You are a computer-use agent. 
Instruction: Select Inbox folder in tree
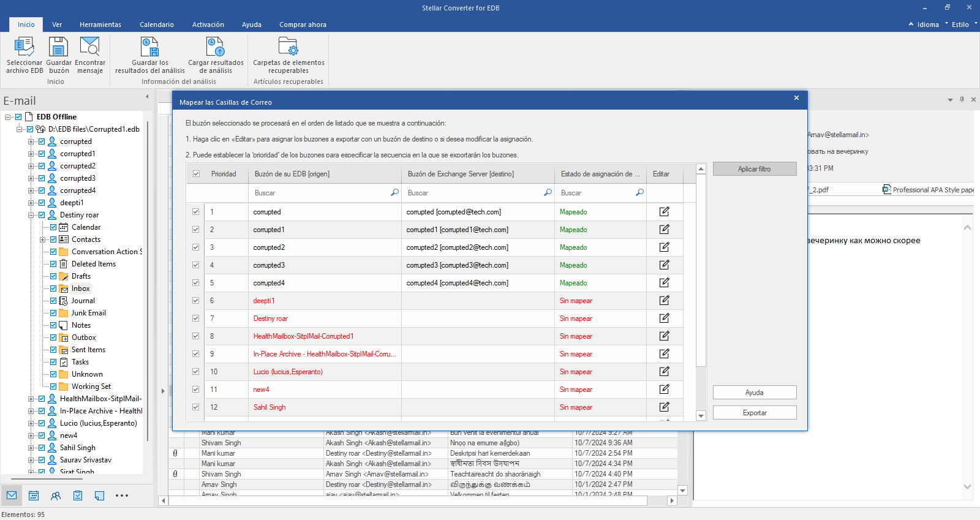[80, 288]
